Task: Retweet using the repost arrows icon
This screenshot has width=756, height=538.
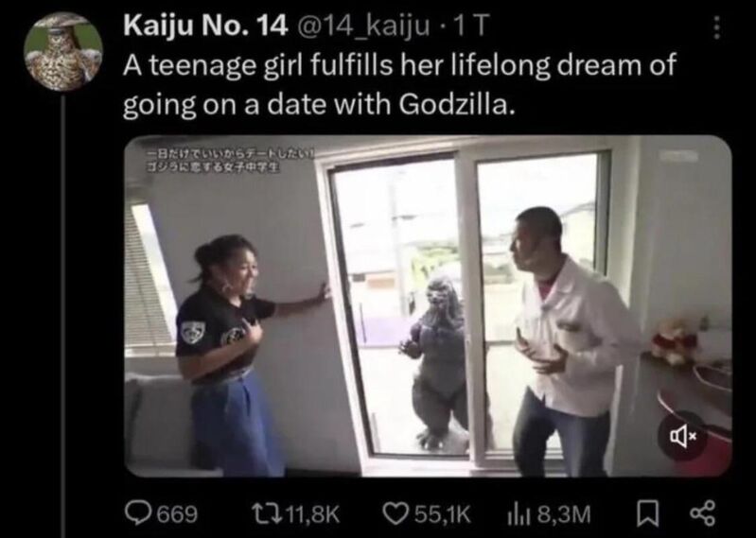Action: (266, 514)
